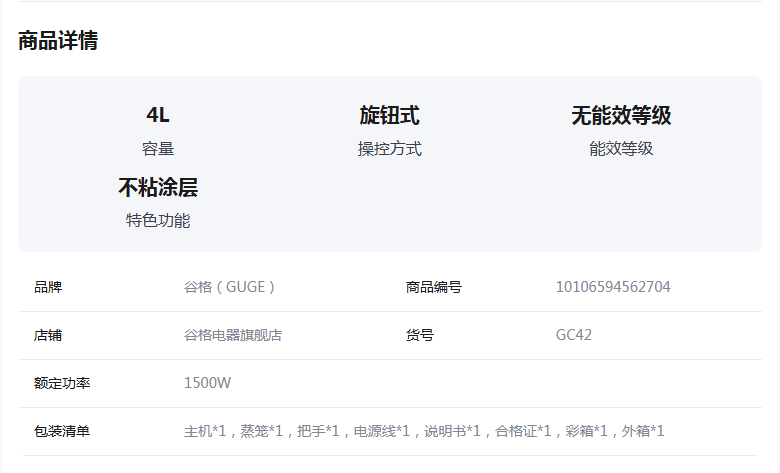Select the GC42 item number
Image resolution: width=780 pixels, height=473 pixels.
click(x=574, y=335)
